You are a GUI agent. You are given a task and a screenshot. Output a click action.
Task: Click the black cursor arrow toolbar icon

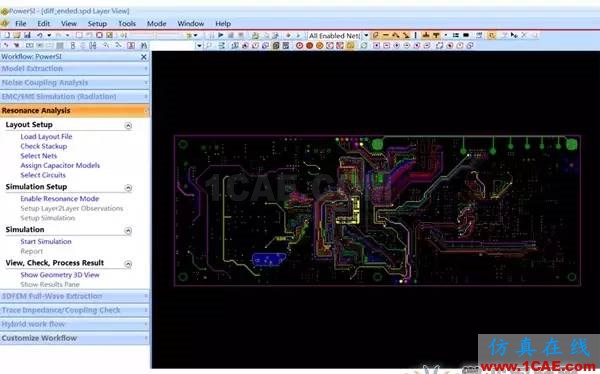(514, 35)
